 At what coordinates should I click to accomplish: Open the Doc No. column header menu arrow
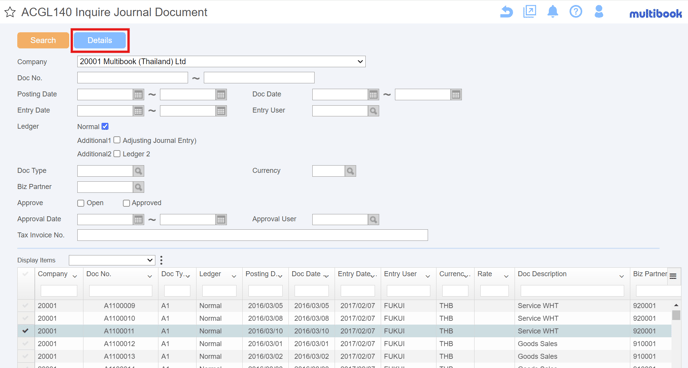150,276
